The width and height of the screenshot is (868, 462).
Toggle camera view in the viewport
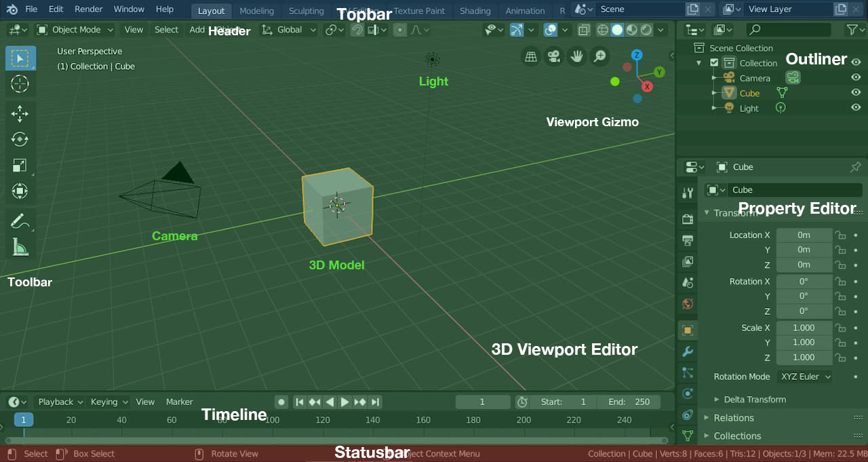click(x=554, y=57)
